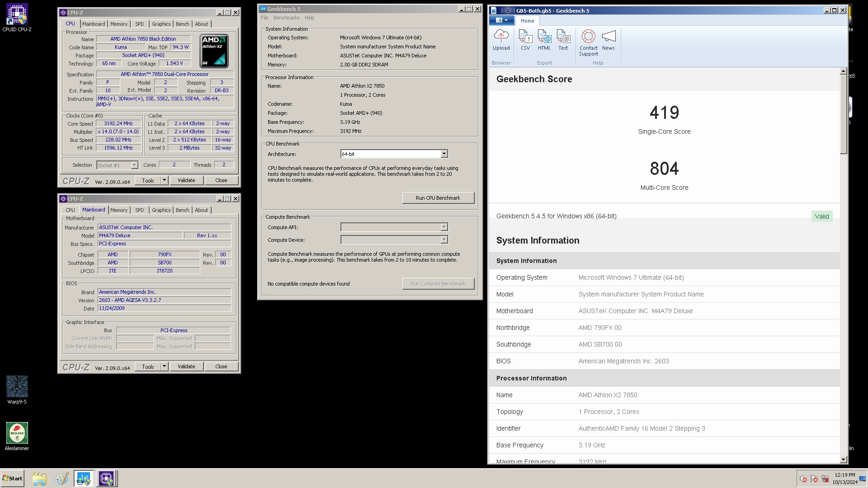Screen dimensions: 868x488
Task: Click the Single-Core Score 419
Action: (664, 113)
